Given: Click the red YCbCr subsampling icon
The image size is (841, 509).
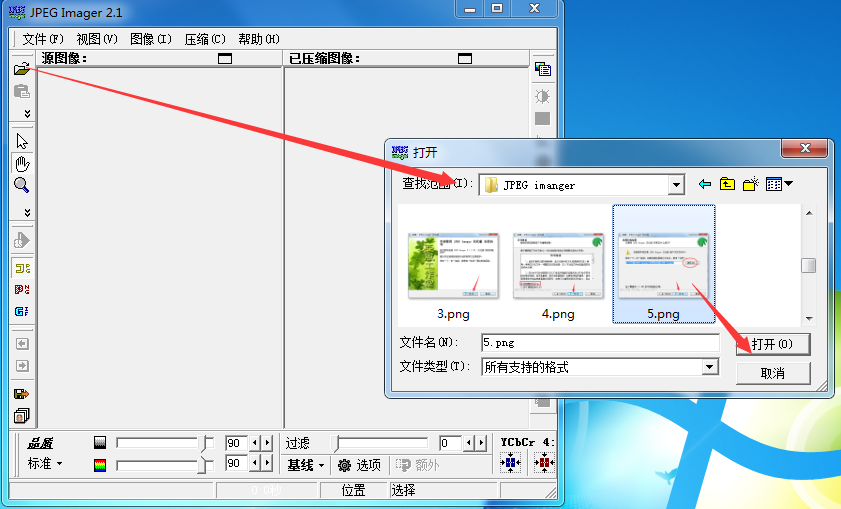Looking at the screenshot, I should tap(544, 462).
